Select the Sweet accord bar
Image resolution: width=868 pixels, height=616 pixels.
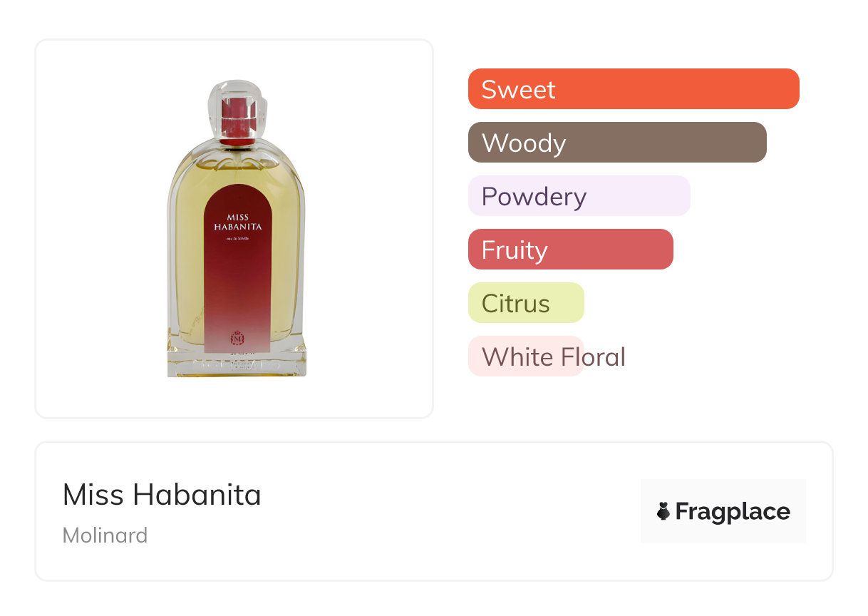(x=633, y=89)
